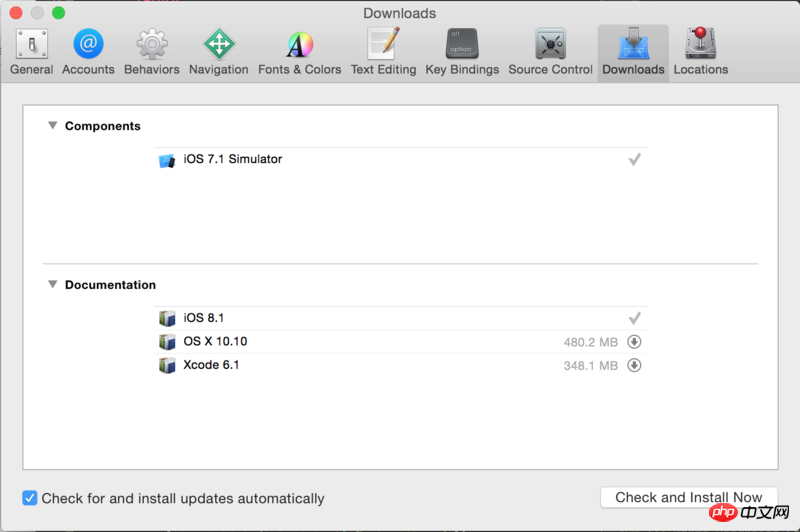
Task: Click the Components section heading
Action: [x=103, y=126]
